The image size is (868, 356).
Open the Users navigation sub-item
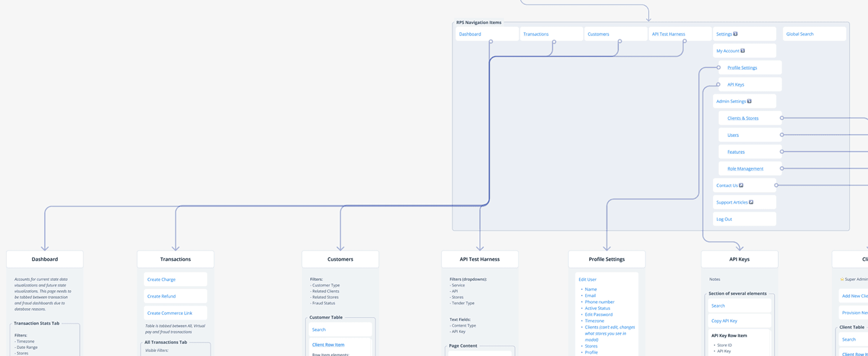750,135
